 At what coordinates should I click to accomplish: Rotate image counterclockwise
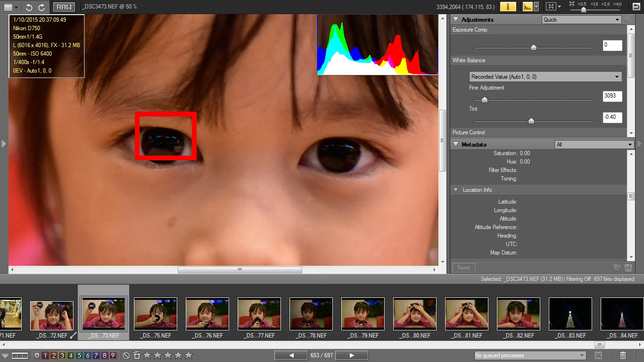pos(29,7)
